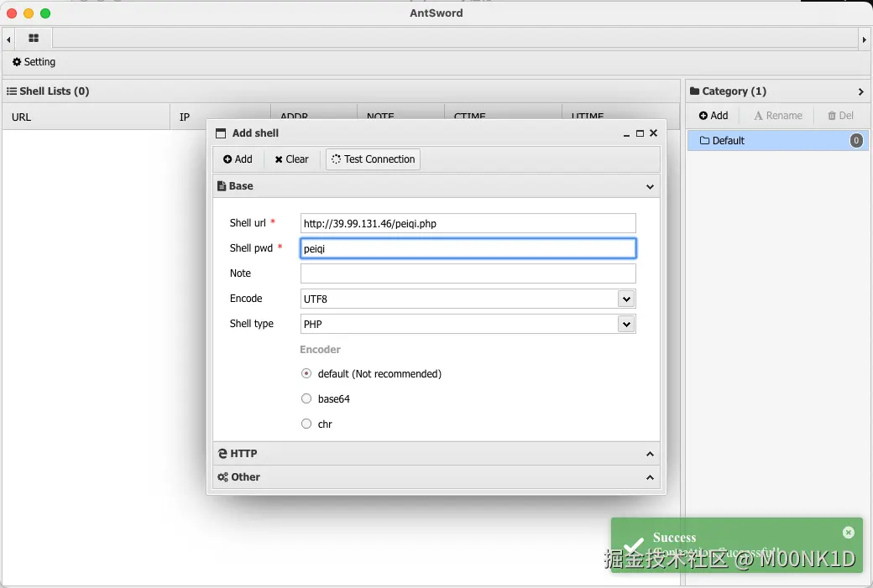Clear the Add shell form
Viewport: 873px width, 588px height.
pyautogui.click(x=291, y=159)
